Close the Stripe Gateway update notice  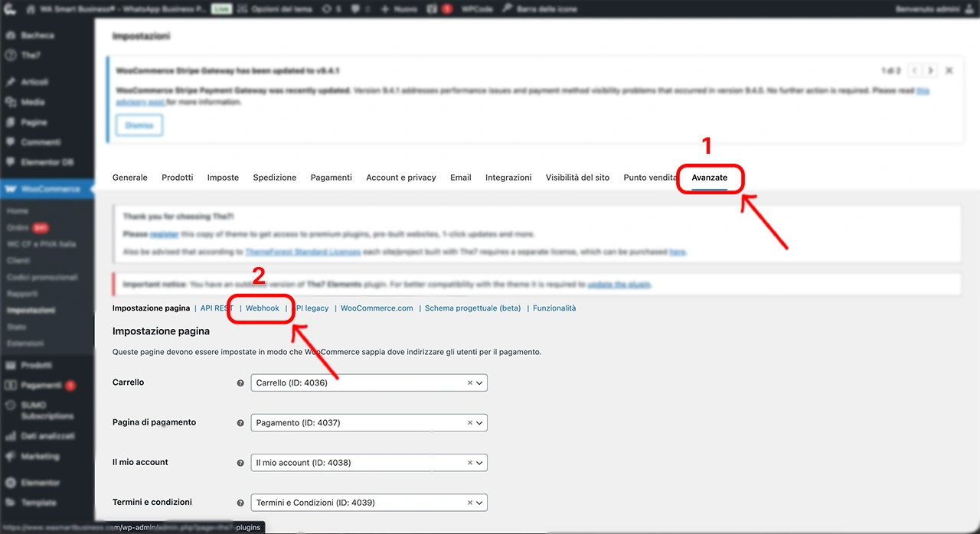tap(949, 70)
